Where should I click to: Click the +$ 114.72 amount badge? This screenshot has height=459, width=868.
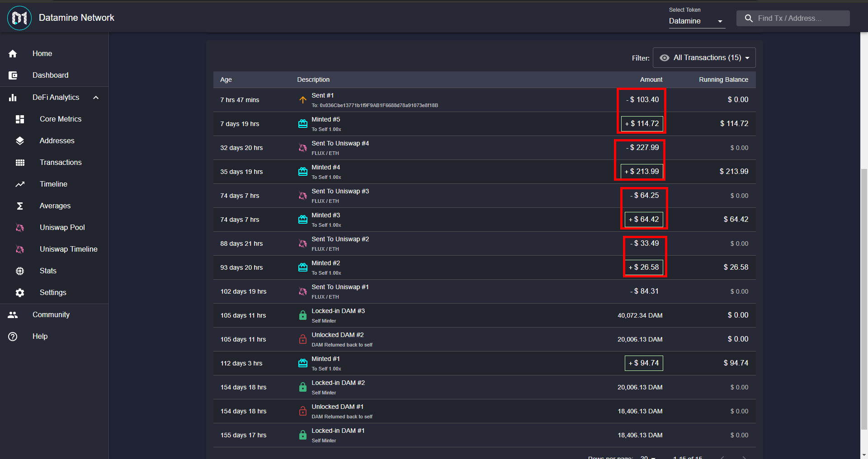click(x=642, y=124)
